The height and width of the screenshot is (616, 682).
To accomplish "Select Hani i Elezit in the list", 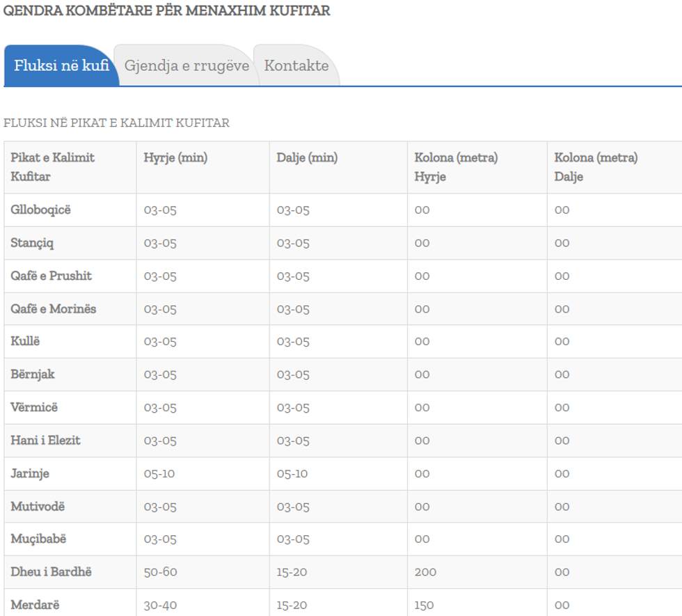I will click(x=46, y=441).
